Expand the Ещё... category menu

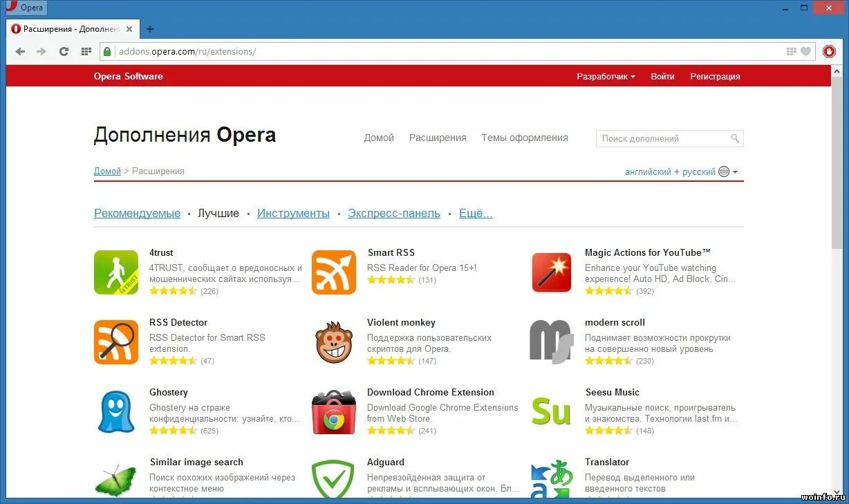476,213
